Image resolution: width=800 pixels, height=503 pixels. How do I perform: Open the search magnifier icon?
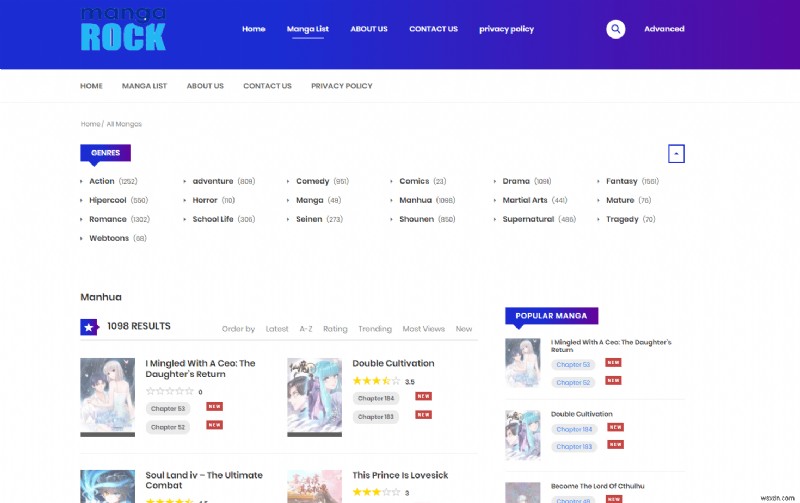[x=615, y=29]
